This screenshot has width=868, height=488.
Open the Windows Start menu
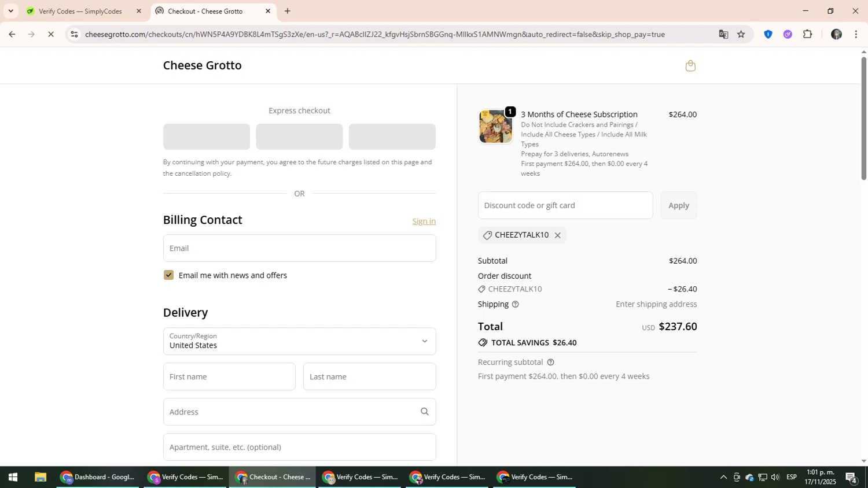pos(13,477)
